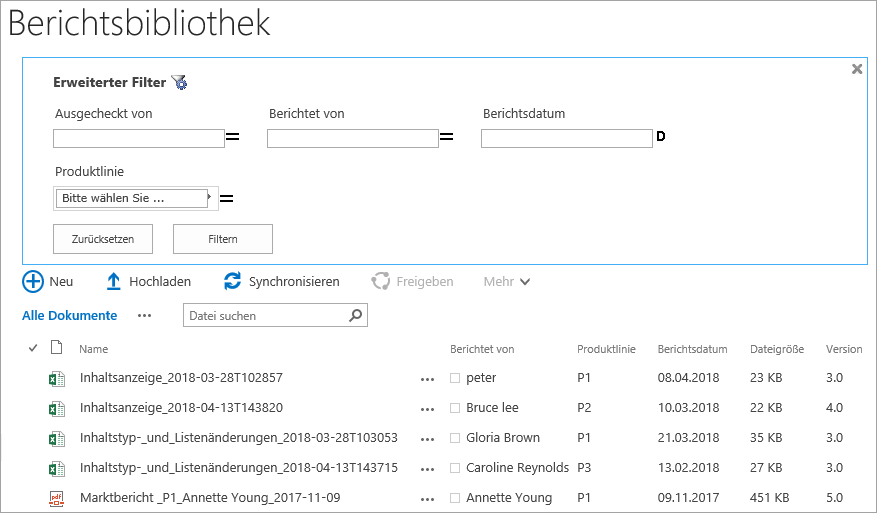Click the PDF icon of Marktbericht file

pos(56,499)
